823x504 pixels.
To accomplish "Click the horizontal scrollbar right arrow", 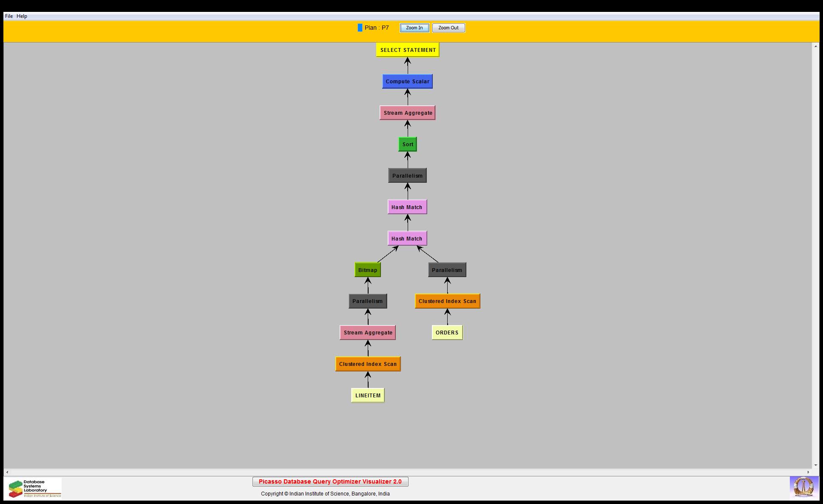I will 808,472.
